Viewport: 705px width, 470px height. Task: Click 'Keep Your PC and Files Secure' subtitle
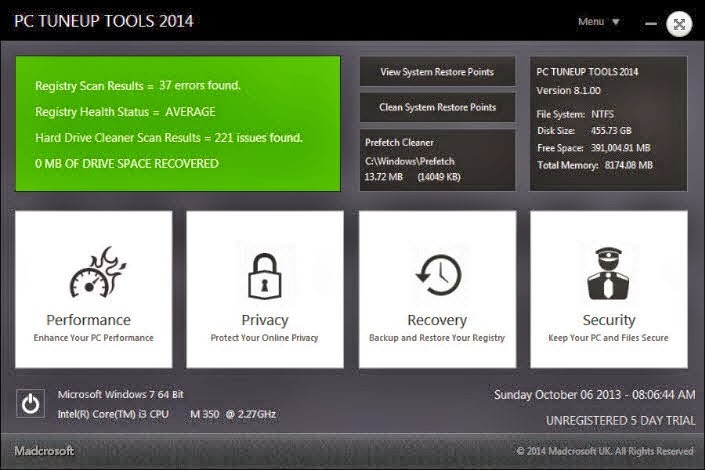coord(608,338)
